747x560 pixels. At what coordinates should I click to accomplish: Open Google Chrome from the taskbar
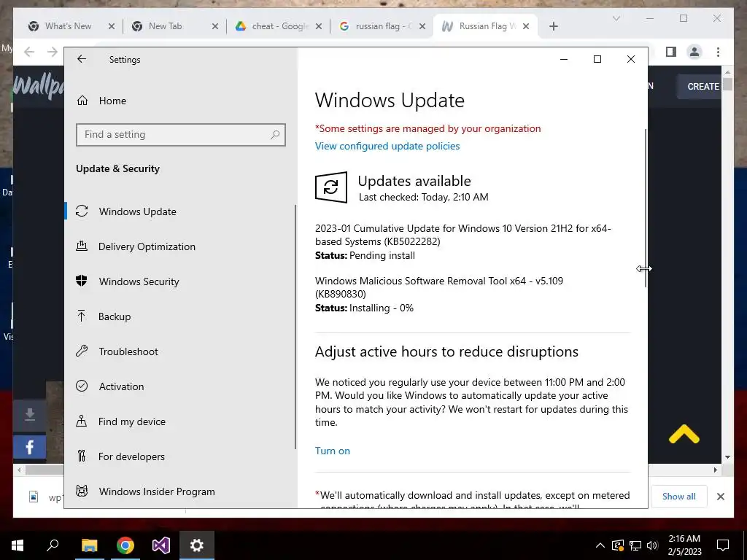125,545
